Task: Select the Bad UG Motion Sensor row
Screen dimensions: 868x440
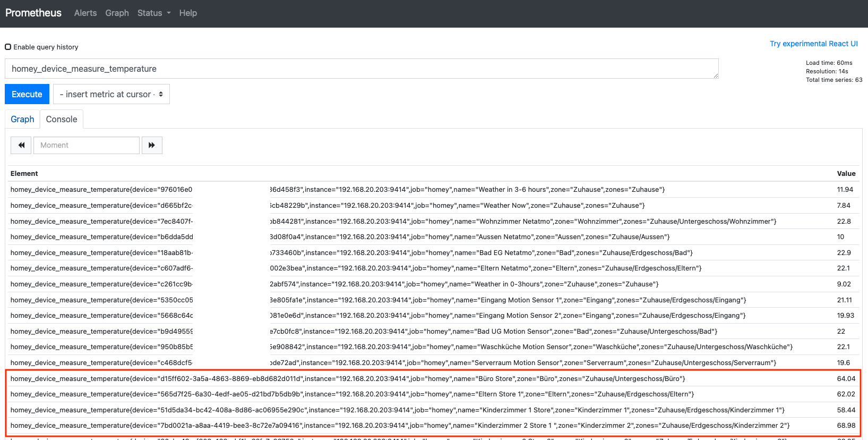Action: click(435, 331)
